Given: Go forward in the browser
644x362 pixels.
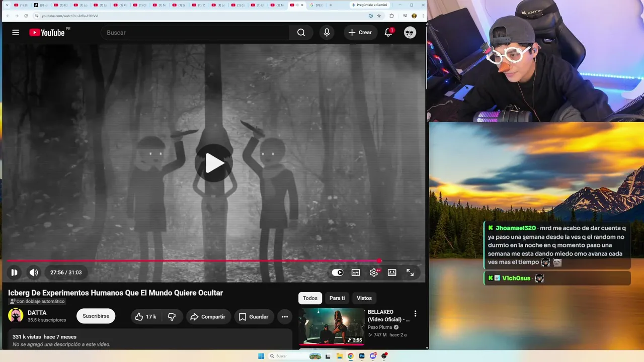Looking at the screenshot, I should click(17, 16).
